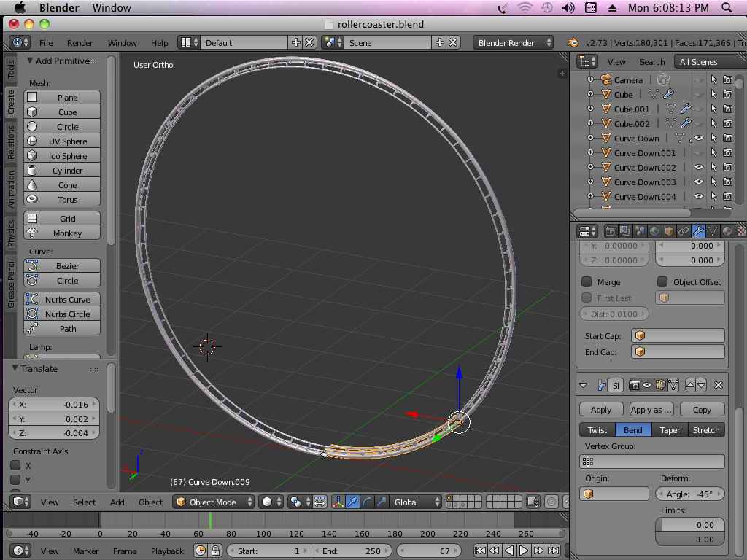Open the Blender Render engine dropdown

(512, 43)
